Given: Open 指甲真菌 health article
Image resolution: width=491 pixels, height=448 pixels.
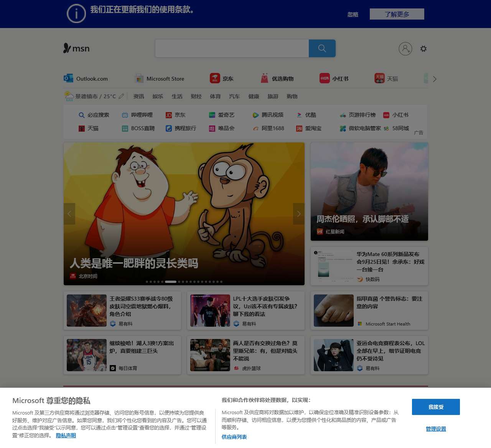Looking at the screenshot, I should tap(369, 311).
